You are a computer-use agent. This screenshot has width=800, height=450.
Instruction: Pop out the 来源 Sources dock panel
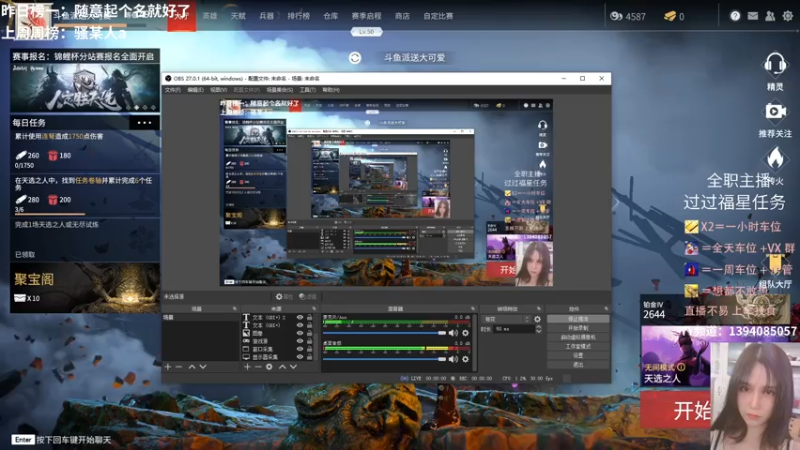click(x=314, y=309)
